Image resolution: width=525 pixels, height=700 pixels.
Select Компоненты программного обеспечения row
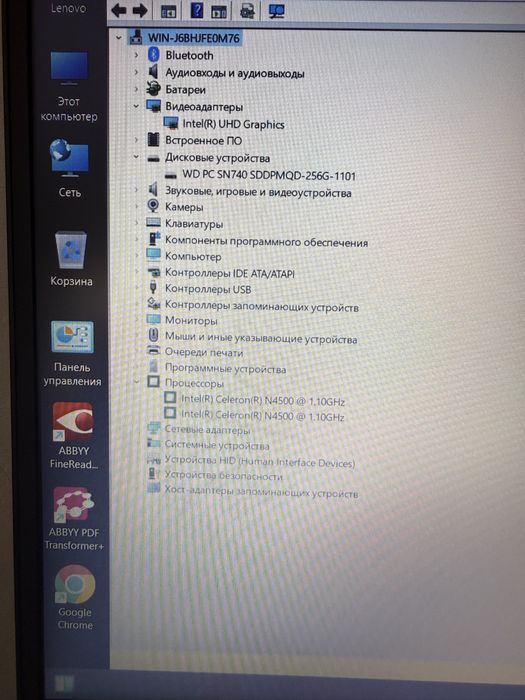(267, 242)
